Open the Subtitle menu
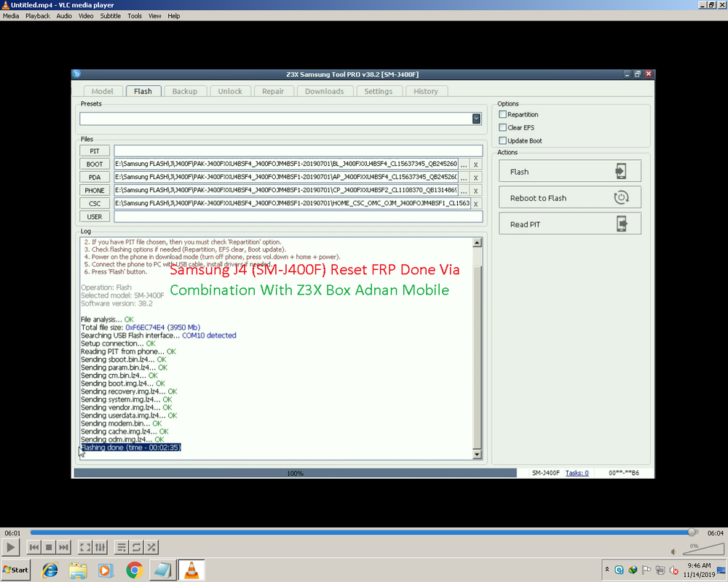This screenshot has width=728, height=582. coord(111,16)
